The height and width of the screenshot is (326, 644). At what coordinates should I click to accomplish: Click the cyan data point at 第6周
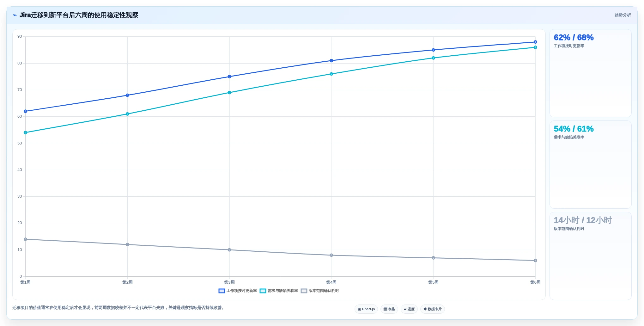[535, 47]
